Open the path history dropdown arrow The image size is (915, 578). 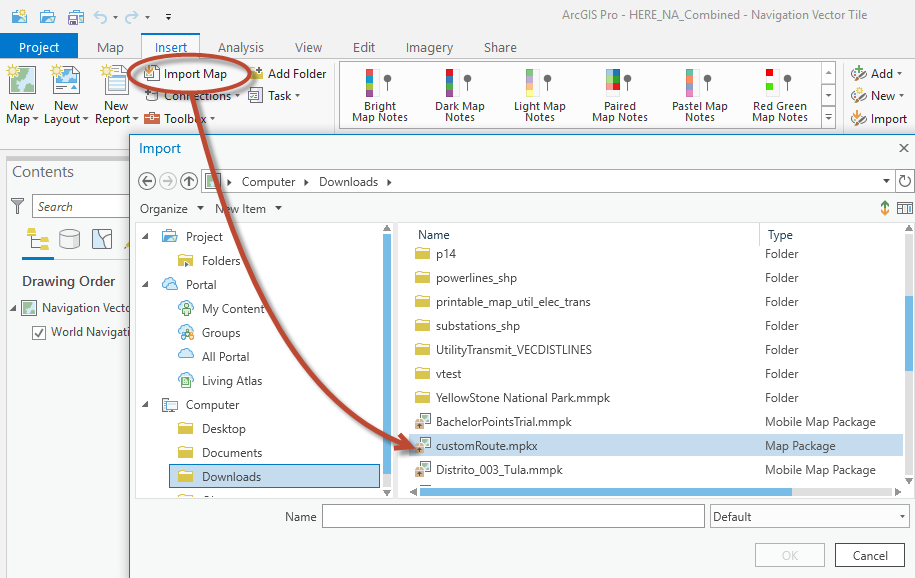[886, 182]
